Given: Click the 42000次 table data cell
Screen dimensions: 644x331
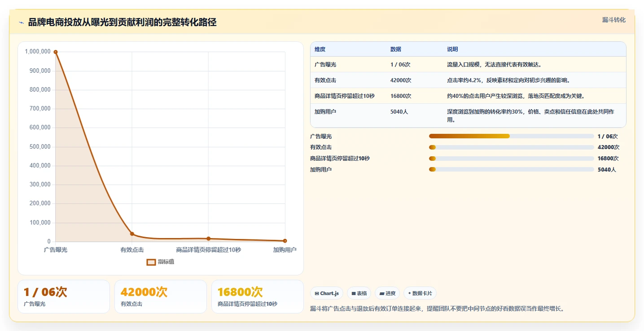Looking at the screenshot, I should click(x=401, y=80).
